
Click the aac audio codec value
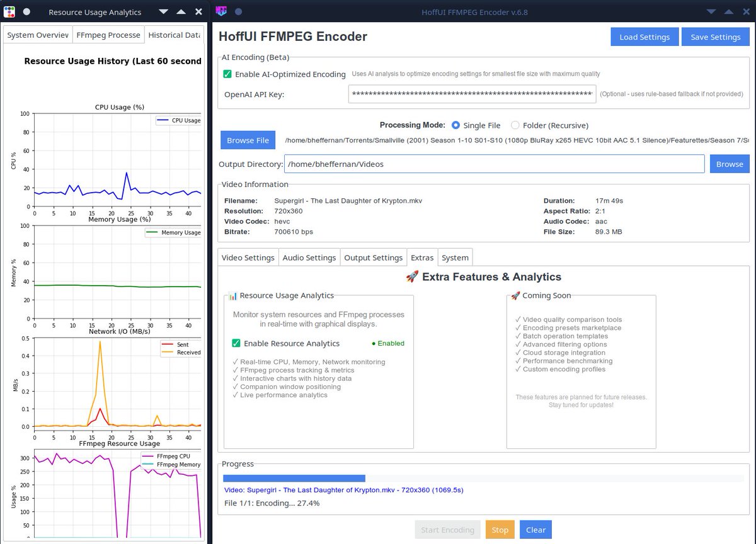coord(601,222)
